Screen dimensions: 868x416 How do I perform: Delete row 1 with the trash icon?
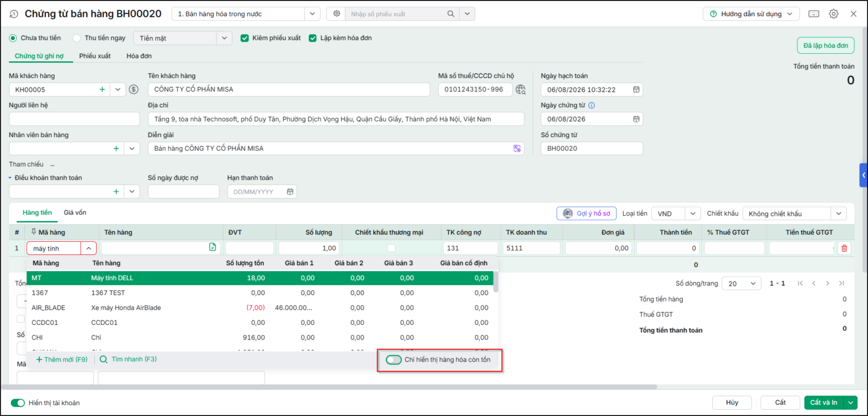(844, 248)
